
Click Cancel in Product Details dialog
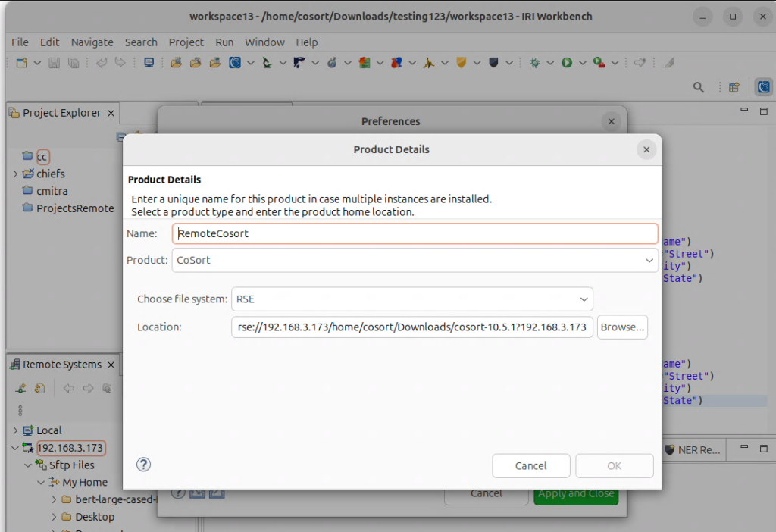point(531,465)
